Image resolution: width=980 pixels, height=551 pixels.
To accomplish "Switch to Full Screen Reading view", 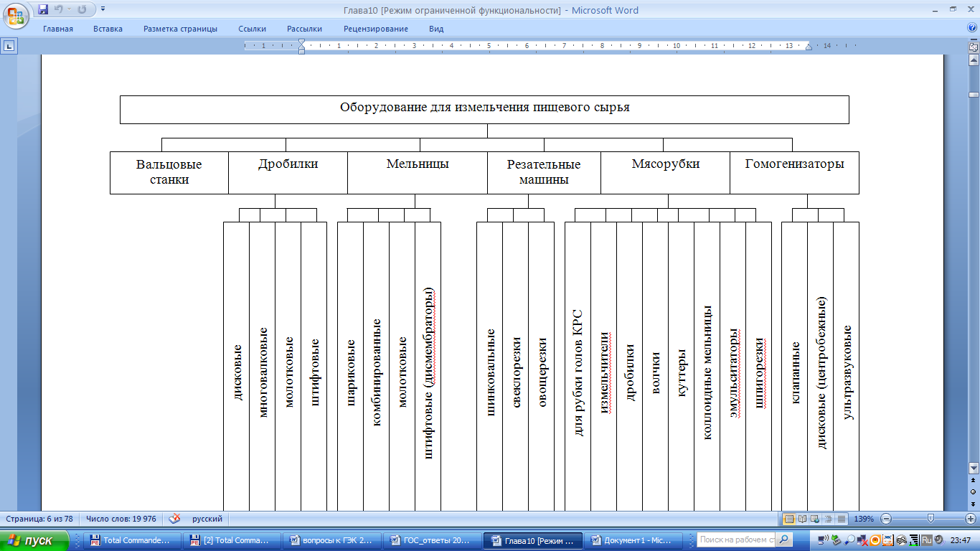I will 803,518.
